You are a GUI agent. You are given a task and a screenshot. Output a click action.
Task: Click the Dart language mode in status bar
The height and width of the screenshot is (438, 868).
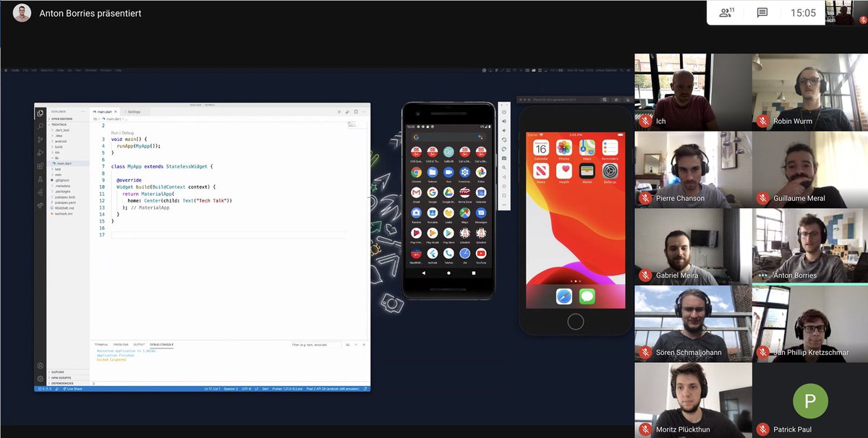coord(265,389)
